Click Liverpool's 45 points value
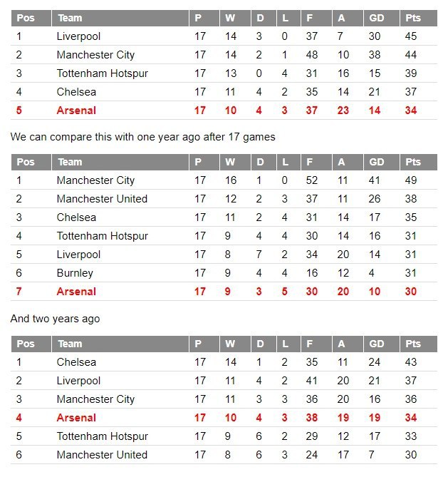 click(x=411, y=36)
